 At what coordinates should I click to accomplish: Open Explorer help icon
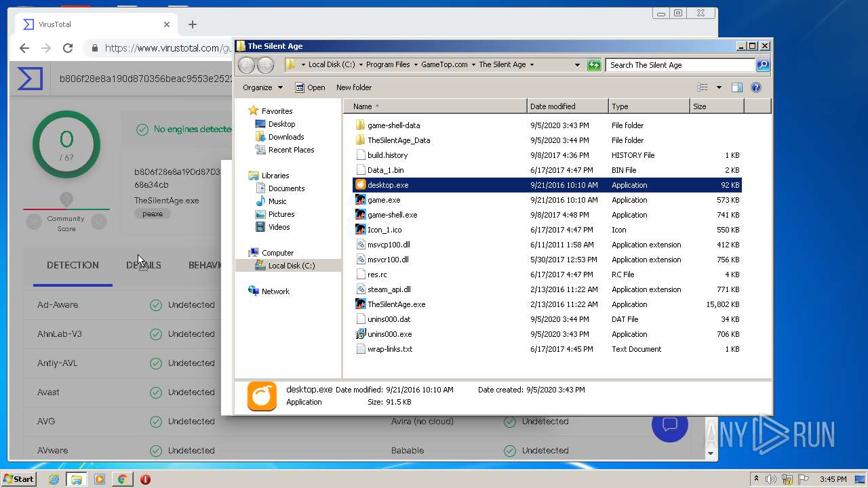tap(756, 87)
